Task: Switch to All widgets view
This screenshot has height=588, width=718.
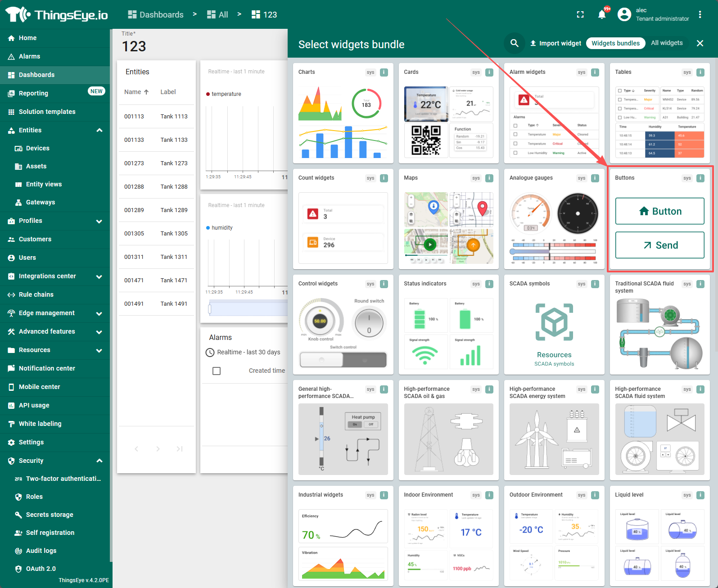Action: [x=667, y=43]
